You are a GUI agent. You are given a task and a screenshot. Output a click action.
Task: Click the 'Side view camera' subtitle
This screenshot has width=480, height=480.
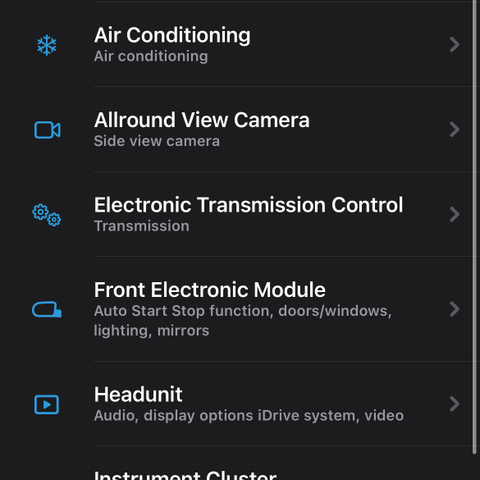(x=157, y=141)
